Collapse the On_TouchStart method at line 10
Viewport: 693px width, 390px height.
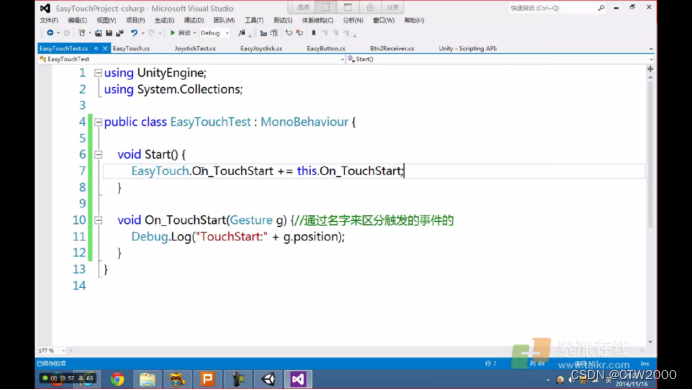click(98, 220)
